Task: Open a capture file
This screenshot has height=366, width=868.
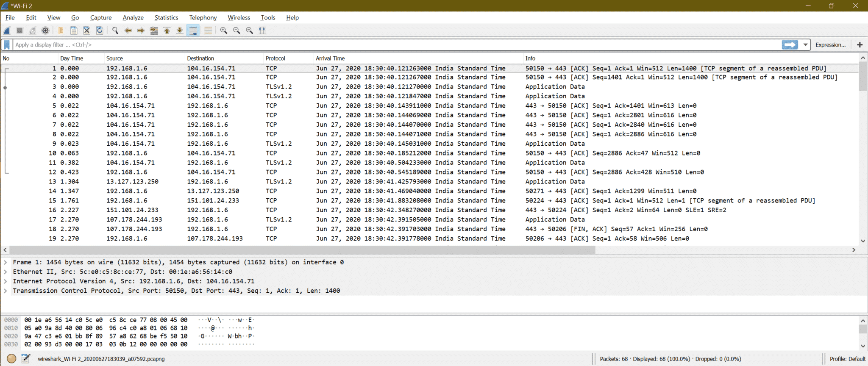Action: (x=61, y=30)
